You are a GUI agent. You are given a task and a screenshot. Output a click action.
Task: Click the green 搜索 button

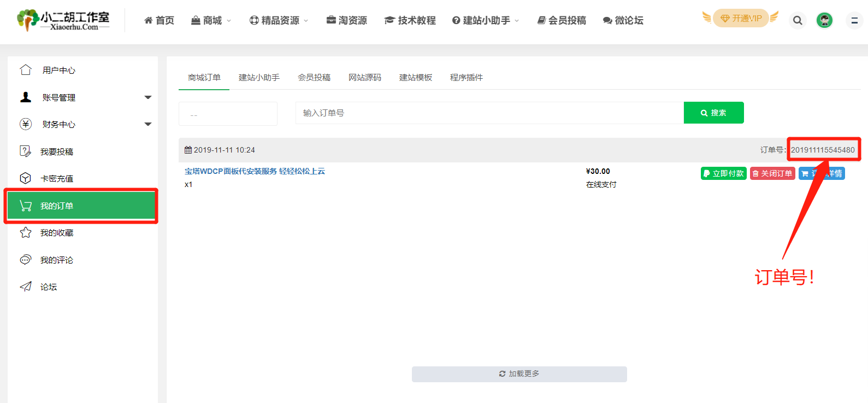714,113
